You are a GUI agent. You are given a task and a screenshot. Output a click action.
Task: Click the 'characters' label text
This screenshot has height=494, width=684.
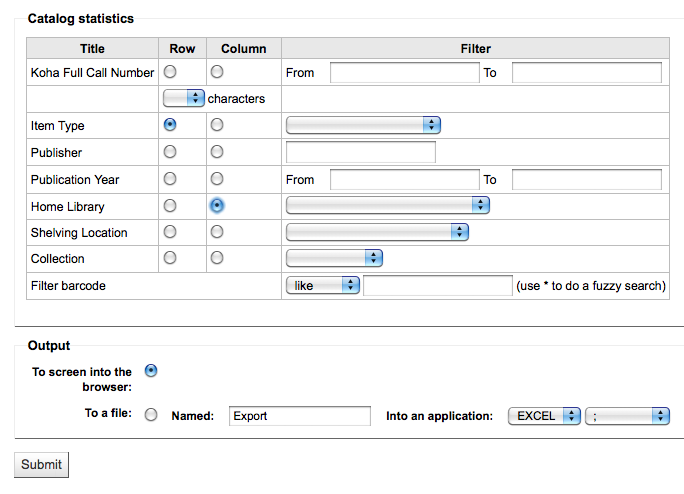pyautogui.click(x=236, y=99)
